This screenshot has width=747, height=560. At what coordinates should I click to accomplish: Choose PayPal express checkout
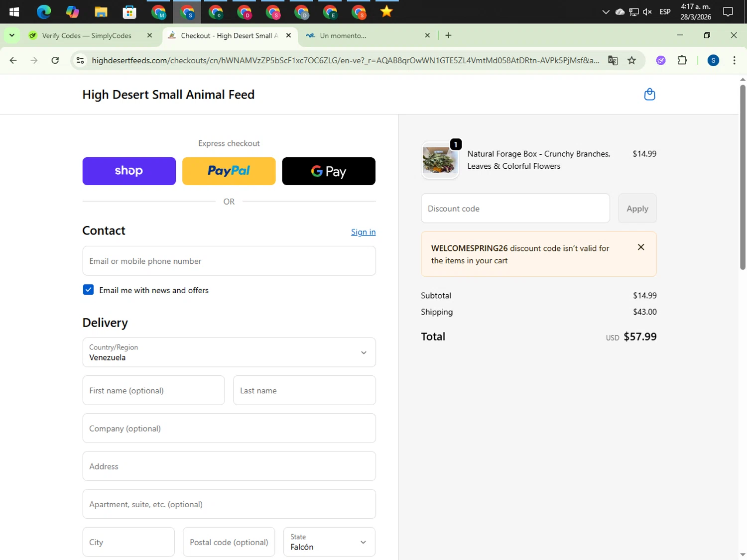pyautogui.click(x=229, y=171)
